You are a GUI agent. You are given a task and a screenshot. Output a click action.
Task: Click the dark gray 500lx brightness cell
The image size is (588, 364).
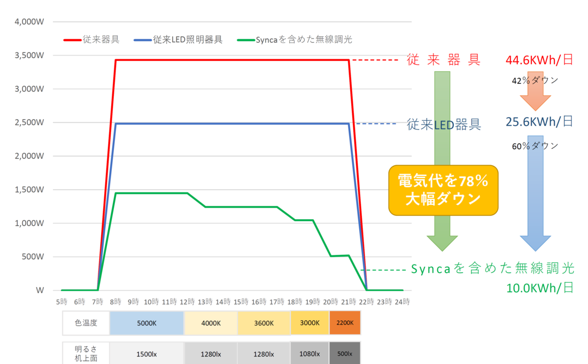click(x=345, y=354)
